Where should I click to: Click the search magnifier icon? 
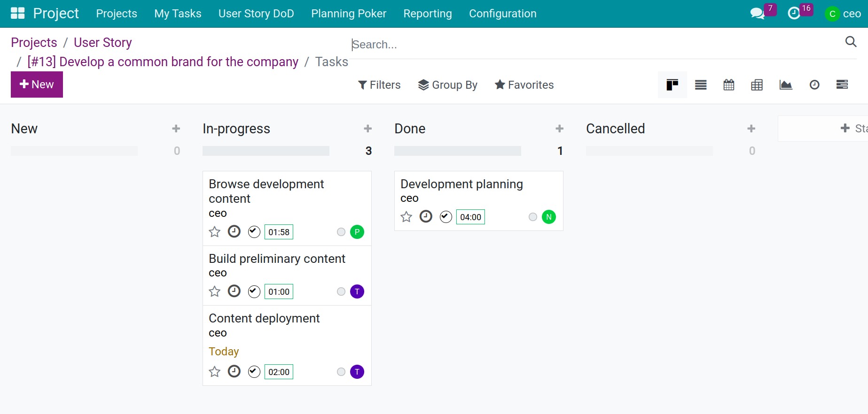click(851, 42)
